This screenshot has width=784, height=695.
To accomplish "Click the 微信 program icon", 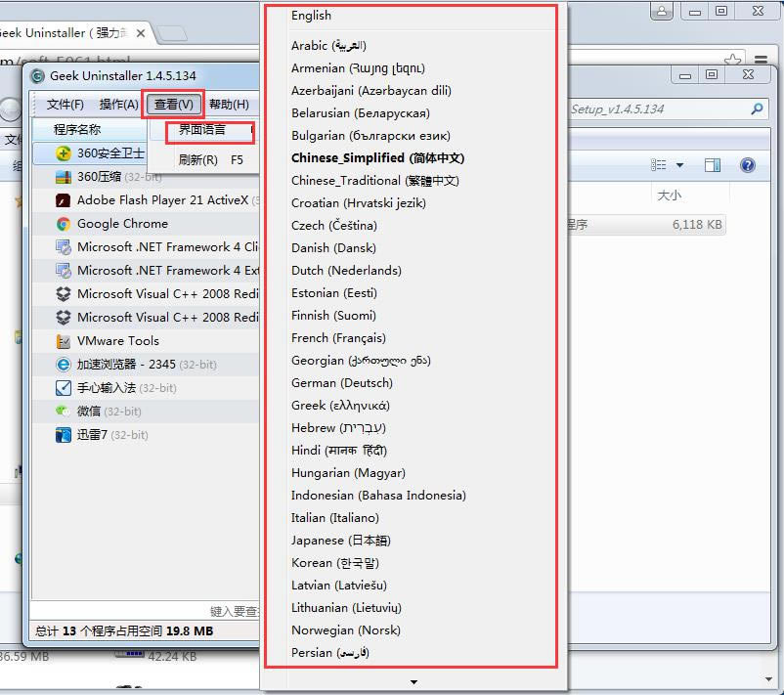I will 63,411.
